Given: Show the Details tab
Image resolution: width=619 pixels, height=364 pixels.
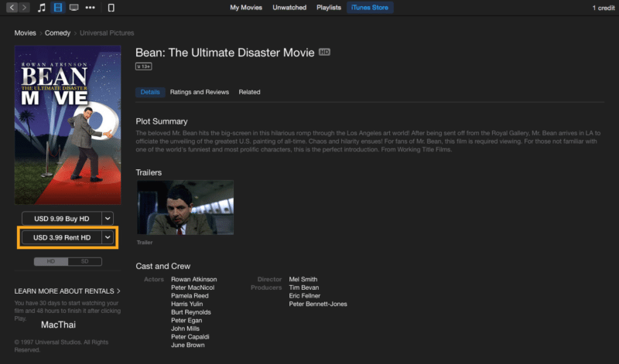Looking at the screenshot, I should pyautogui.click(x=150, y=92).
